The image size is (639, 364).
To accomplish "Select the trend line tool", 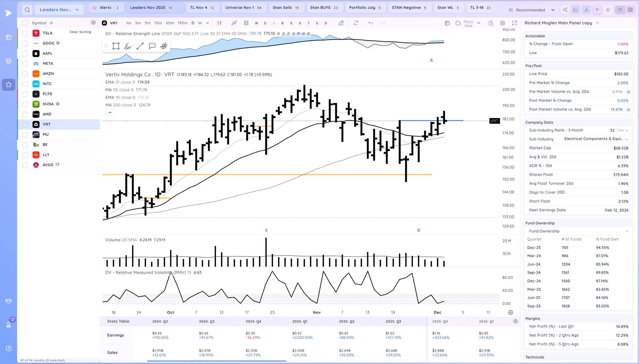I will (140, 46).
